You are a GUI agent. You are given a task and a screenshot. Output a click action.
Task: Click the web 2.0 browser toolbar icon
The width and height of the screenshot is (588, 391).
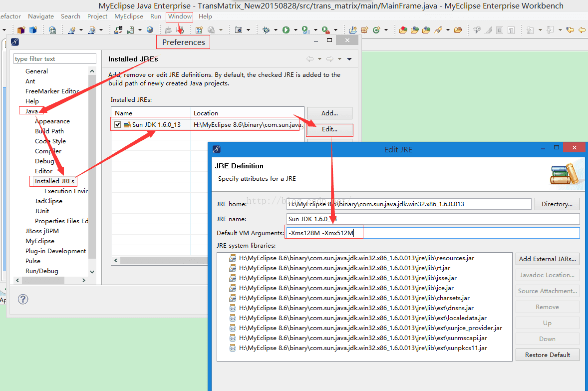pyautogui.click(x=52, y=30)
